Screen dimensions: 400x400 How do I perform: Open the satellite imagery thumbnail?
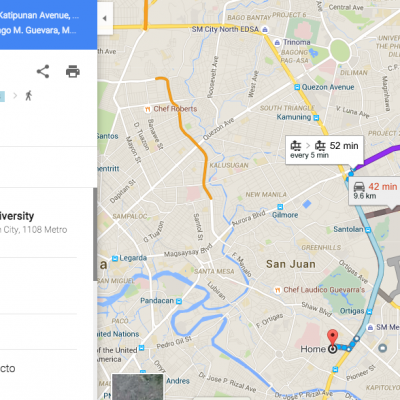coord(138,387)
